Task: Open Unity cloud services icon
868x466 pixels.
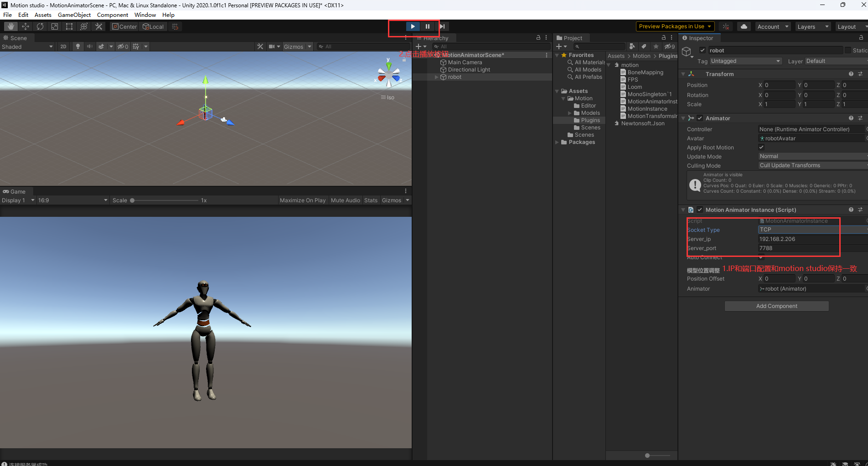Action: coord(744,26)
